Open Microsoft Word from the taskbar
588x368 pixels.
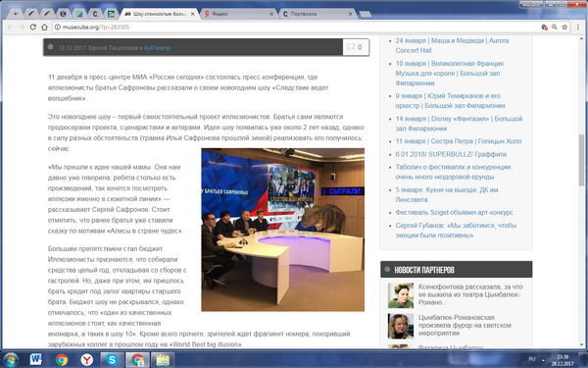pos(36,360)
